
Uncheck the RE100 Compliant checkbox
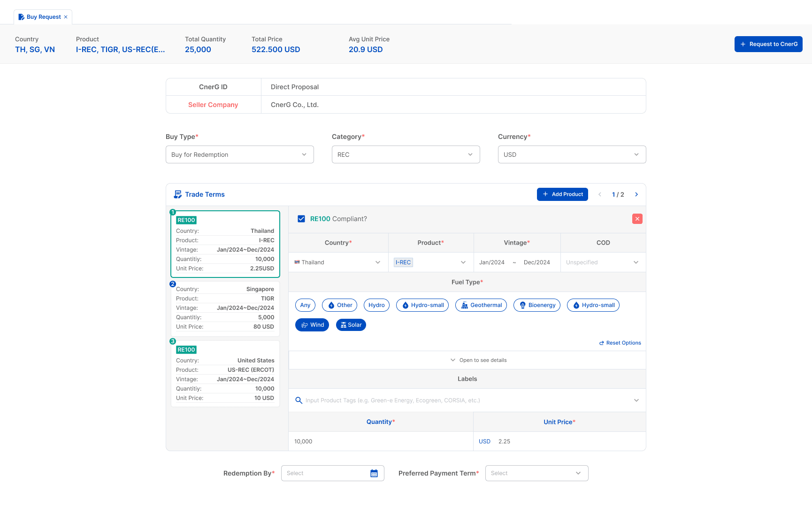[x=301, y=218]
